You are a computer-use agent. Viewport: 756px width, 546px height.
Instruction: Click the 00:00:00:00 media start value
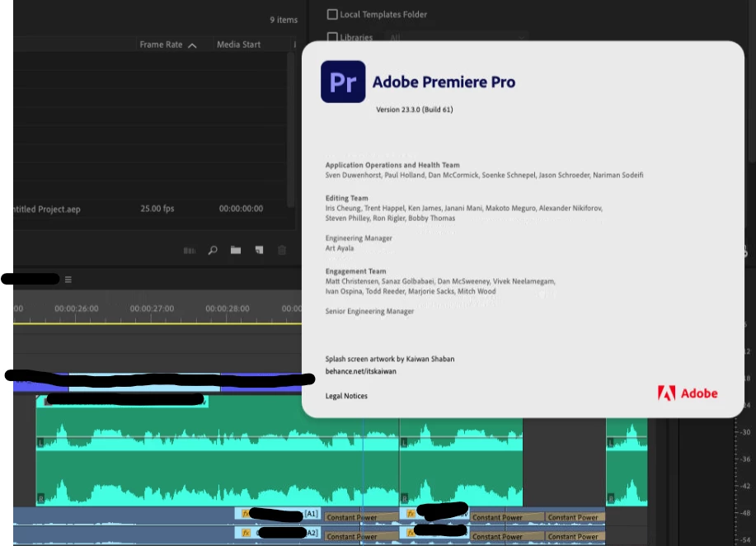pos(241,209)
